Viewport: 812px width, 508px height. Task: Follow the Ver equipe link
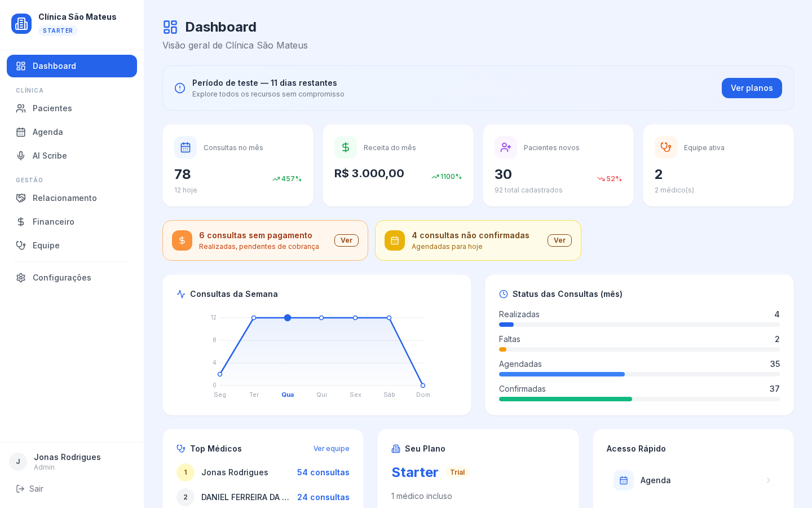tap(332, 449)
